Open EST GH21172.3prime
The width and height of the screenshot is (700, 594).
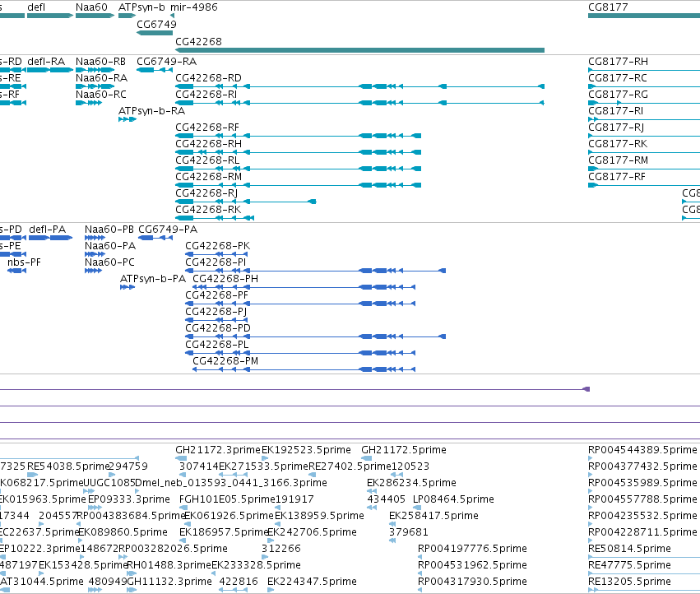(181, 458)
